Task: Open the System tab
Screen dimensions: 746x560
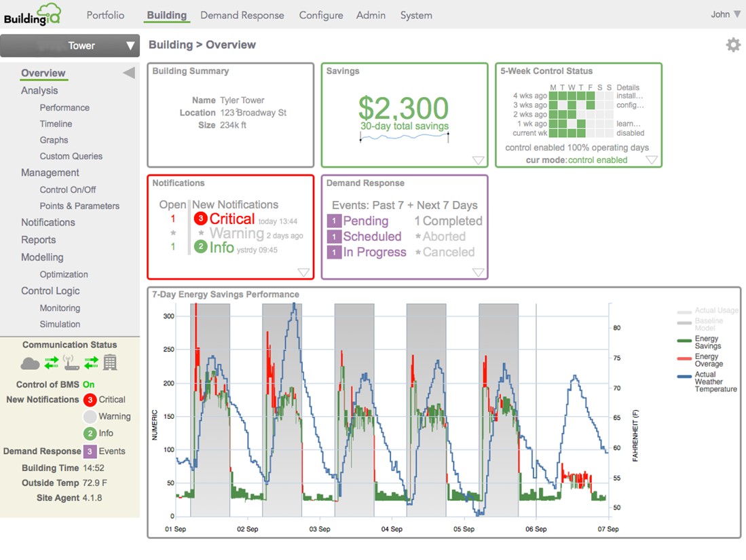Action: pyautogui.click(x=416, y=15)
